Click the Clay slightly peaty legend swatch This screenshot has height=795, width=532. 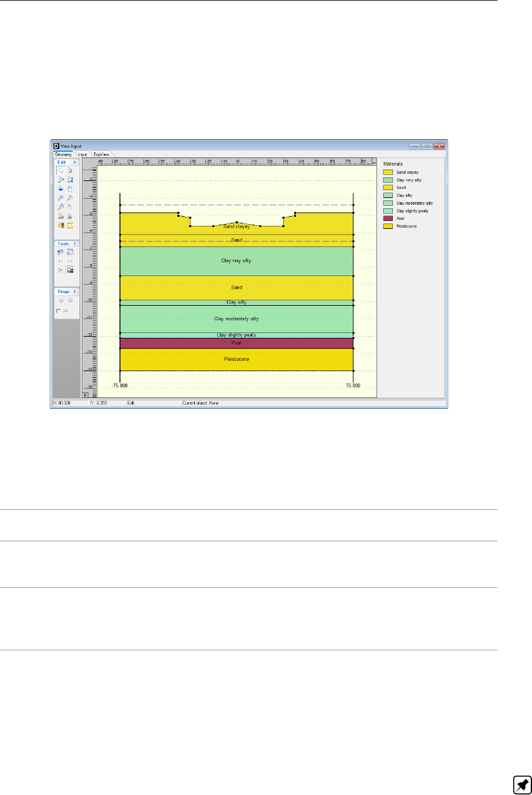[387, 211]
